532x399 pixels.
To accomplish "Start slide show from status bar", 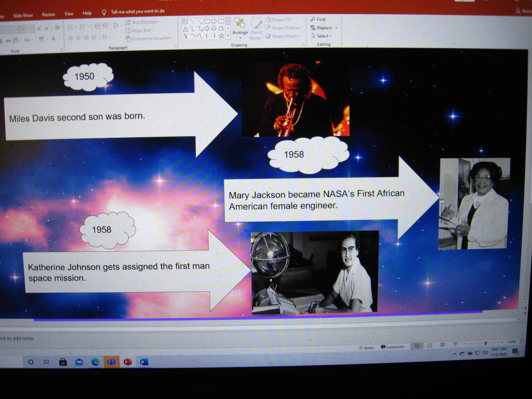I will click(x=455, y=344).
